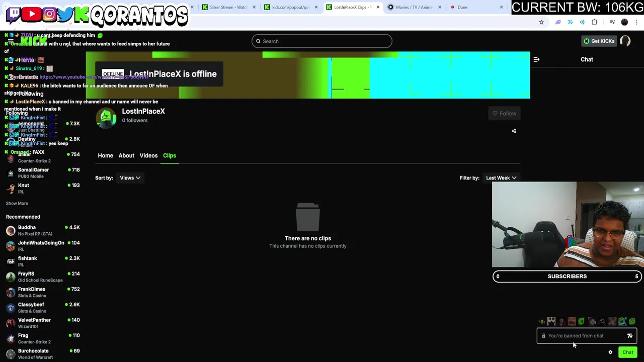Open Classybeef channel avatar in sidebar
Screen dimensions: 644x362
pyautogui.click(x=11, y=308)
